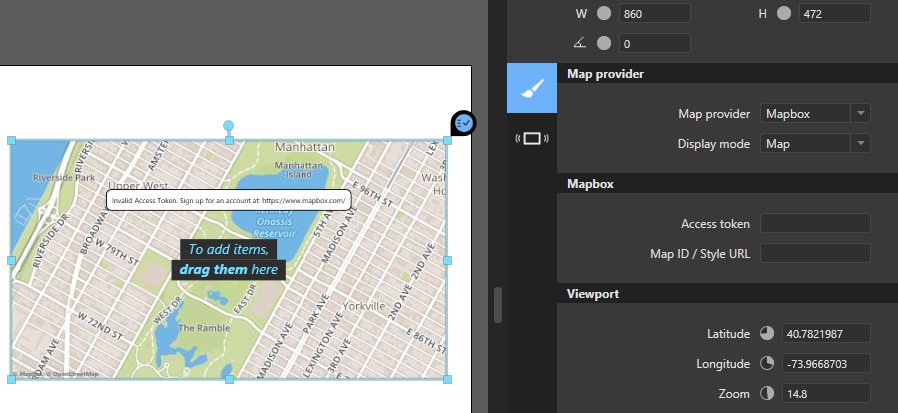This screenshot has width=898, height=413.
Task: Click the OpenStreetMap attribution link
Action: coord(75,374)
